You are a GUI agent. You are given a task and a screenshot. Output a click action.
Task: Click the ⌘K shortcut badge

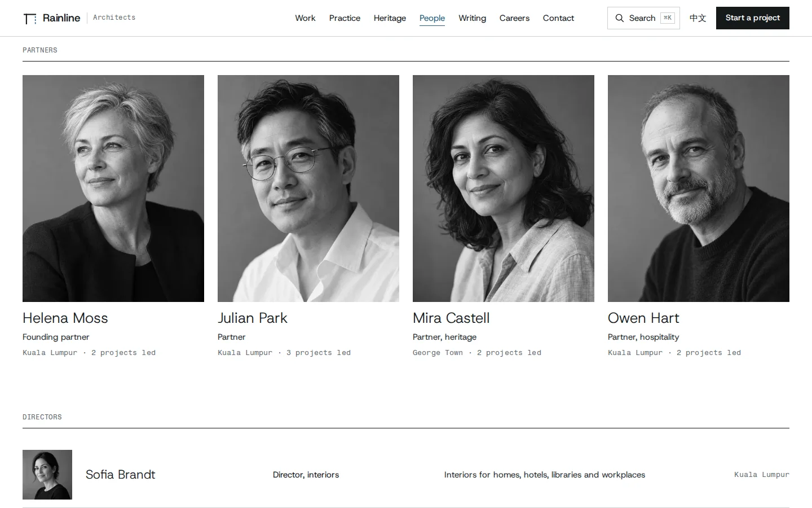click(x=668, y=18)
